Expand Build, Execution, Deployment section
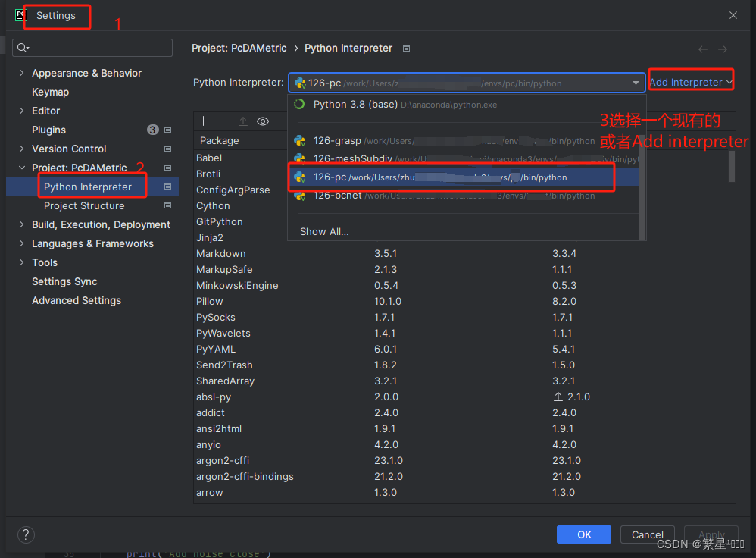This screenshot has height=558, width=756. click(x=22, y=224)
